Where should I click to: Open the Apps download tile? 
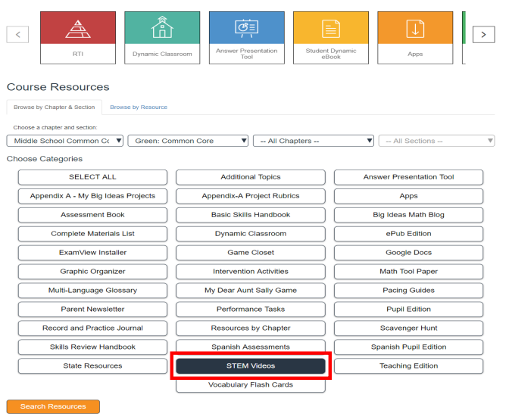415,38
